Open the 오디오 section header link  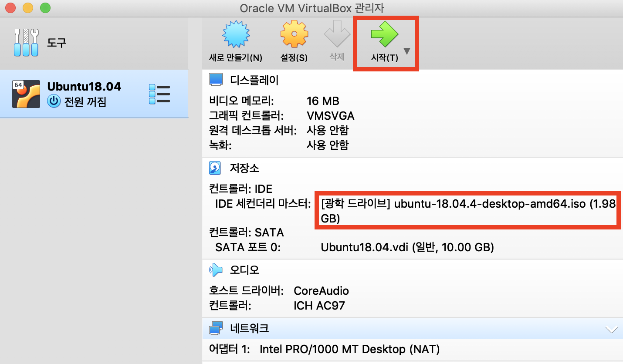(x=244, y=270)
